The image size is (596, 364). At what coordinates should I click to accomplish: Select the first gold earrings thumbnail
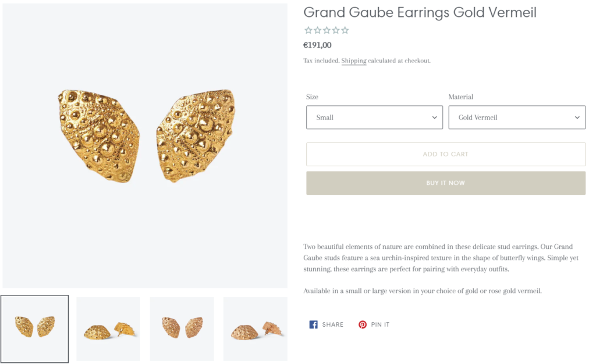coord(34,329)
